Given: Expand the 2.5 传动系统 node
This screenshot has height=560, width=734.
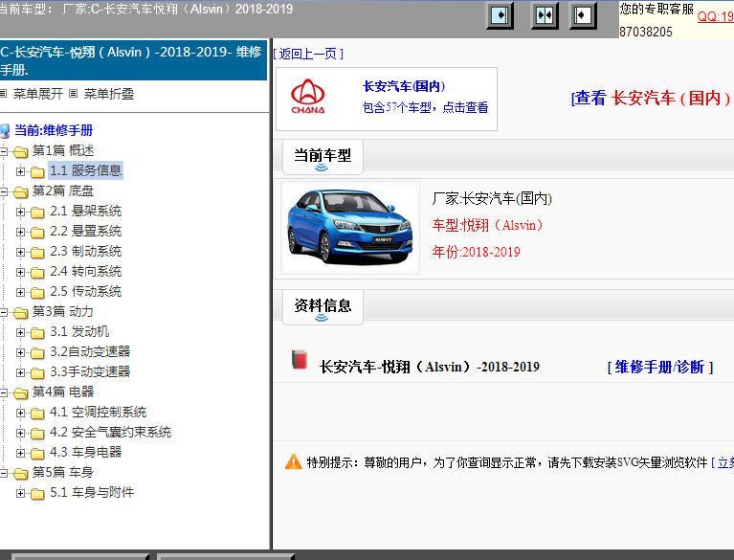Looking at the screenshot, I should tap(20, 292).
